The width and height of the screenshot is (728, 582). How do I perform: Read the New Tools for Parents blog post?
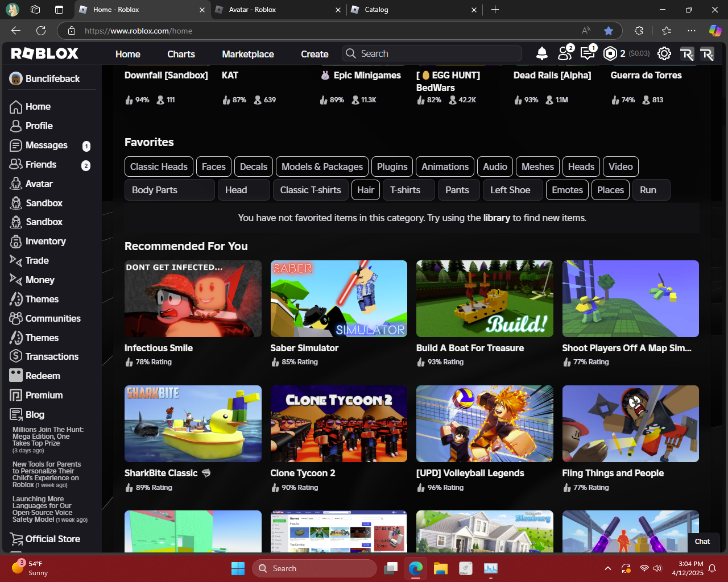point(47,475)
